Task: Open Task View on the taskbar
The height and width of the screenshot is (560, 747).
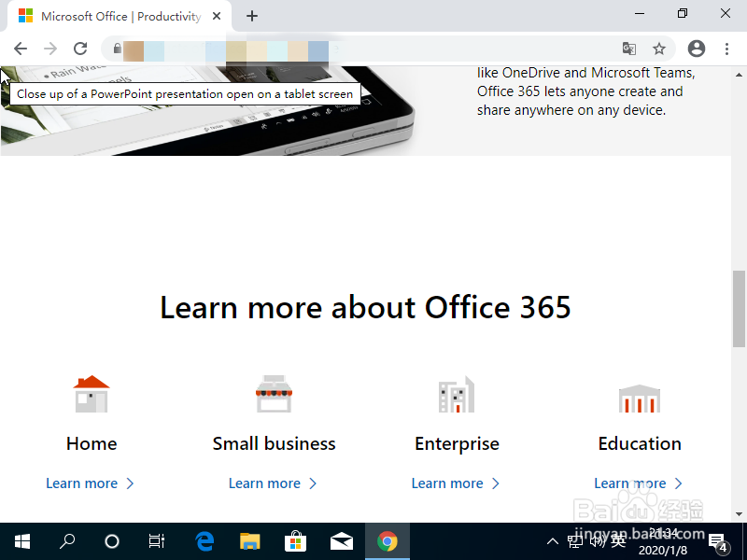Action: coord(156,541)
